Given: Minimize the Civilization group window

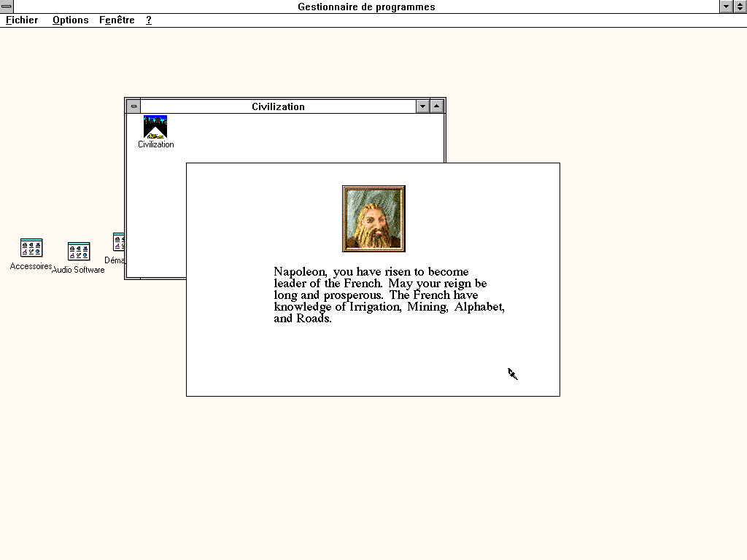Looking at the screenshot, I should pyautogui.click(x=422, y=106).
